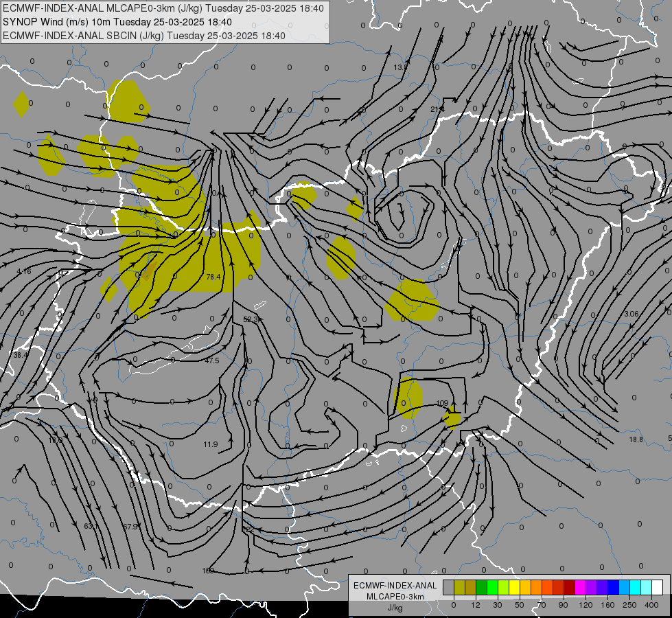Screen dimensions: 672x618
Task: Select the '120' legend tick label
Action: coord(586,605)
